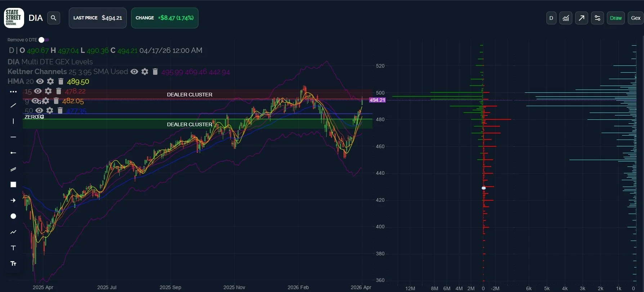Click the upper red DEALER CLUSTER label
The width and height of the screenshot is (644, 292).
pos(189,95)
